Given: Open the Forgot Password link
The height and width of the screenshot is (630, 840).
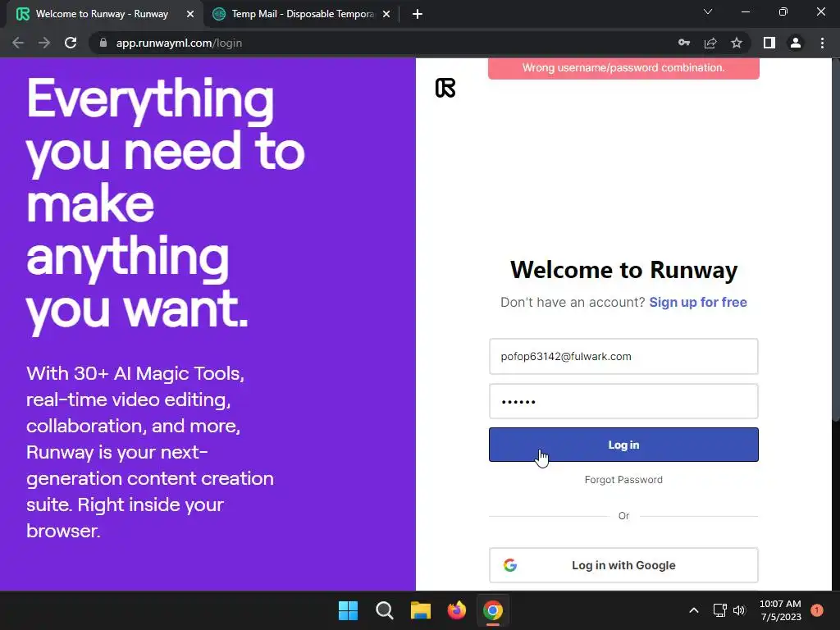Looking at the screenshot, I should point(623,480).
